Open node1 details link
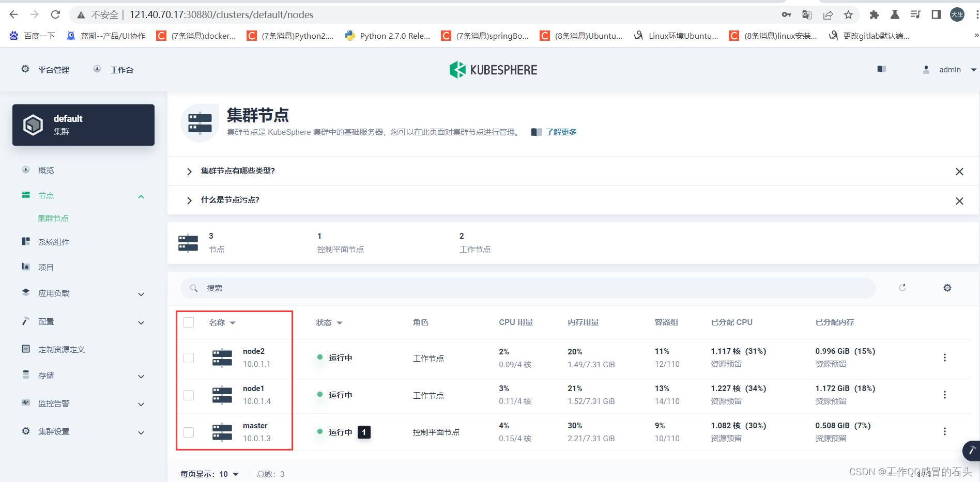The image size is (980, 482). [254, 388]
